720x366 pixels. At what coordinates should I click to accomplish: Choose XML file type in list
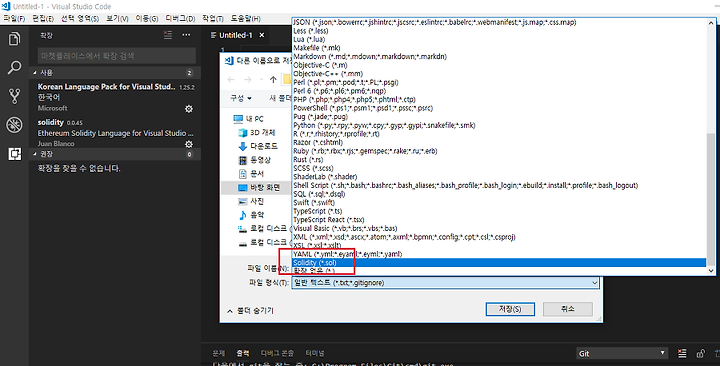(x=499, y=237)
